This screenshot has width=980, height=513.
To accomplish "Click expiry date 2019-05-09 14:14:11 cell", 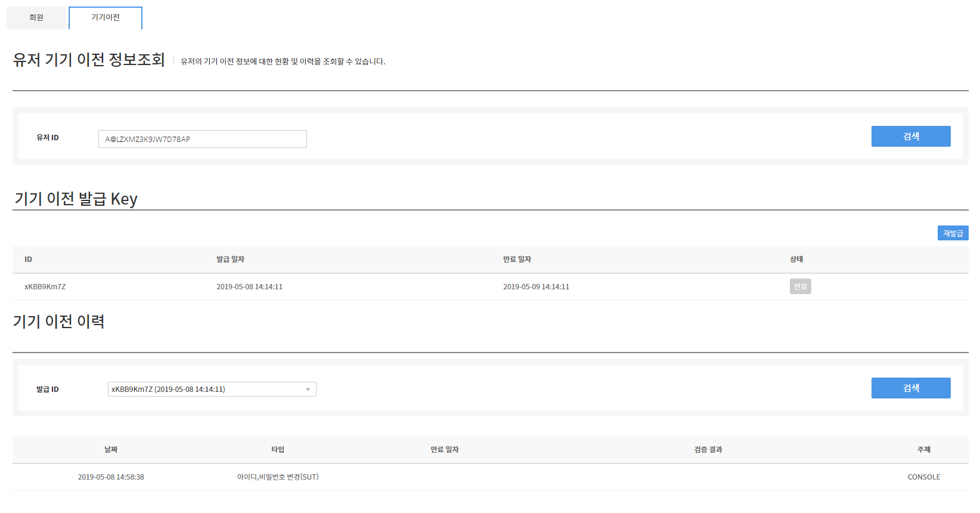I will [536, 287].
